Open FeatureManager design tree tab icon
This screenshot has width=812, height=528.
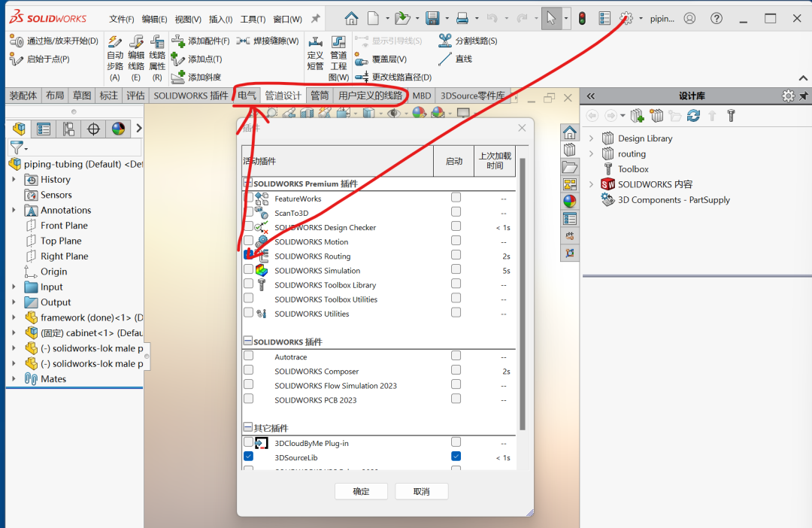coord(19,129)
